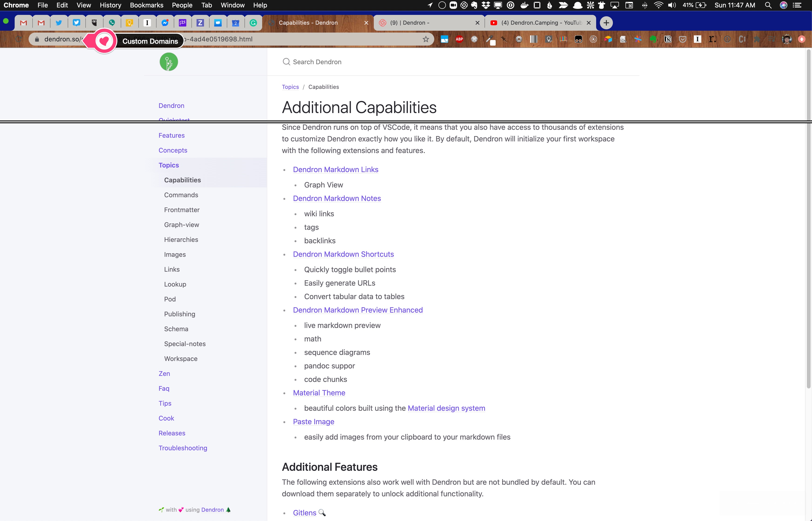Open the Chrome File menu
This screenshot has width=812, height=521.
pos(43,5)
